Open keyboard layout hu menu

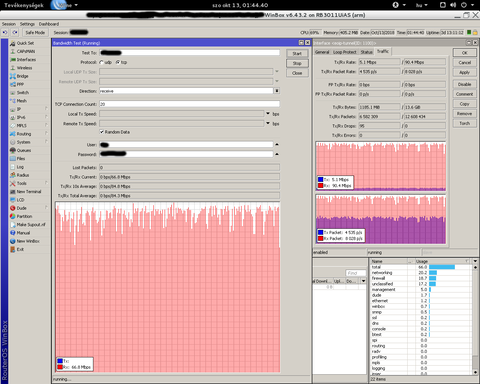(421, 5)
